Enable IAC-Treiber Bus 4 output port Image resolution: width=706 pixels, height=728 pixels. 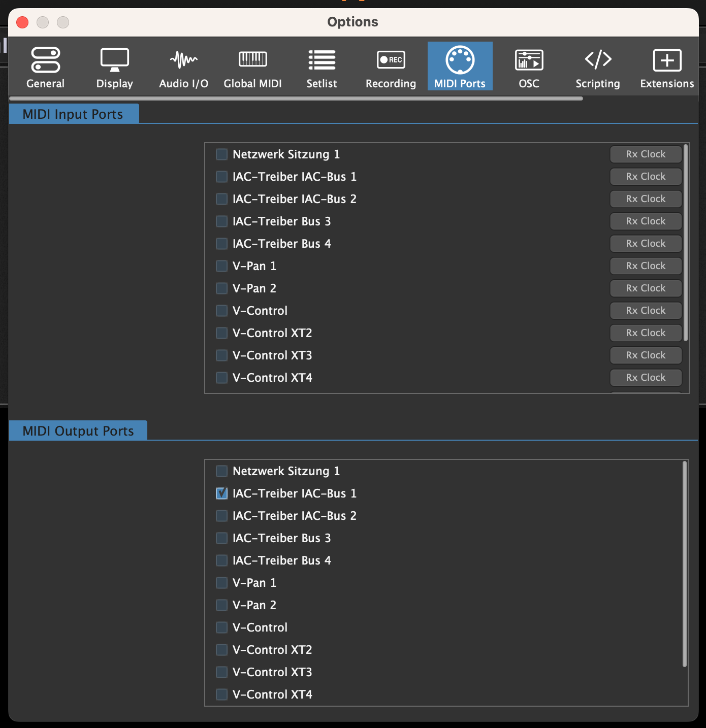pyautogui.click(x=221, y=560)
